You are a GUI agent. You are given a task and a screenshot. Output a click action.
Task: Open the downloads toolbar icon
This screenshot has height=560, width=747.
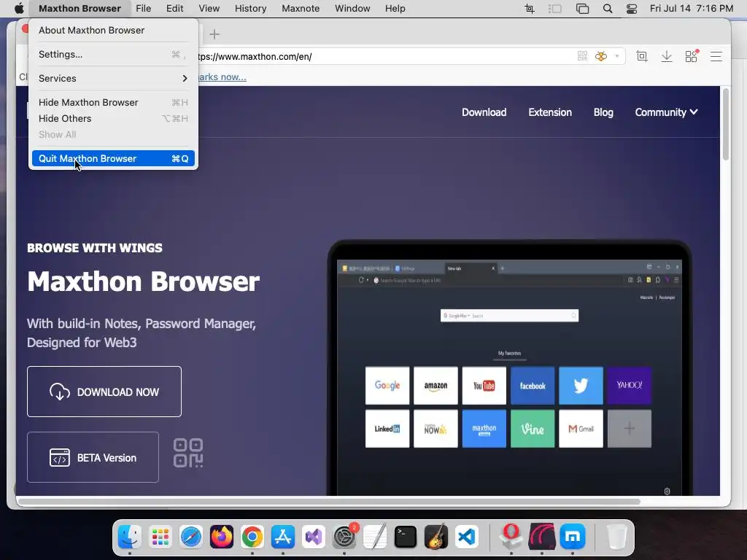click(667, 56)
